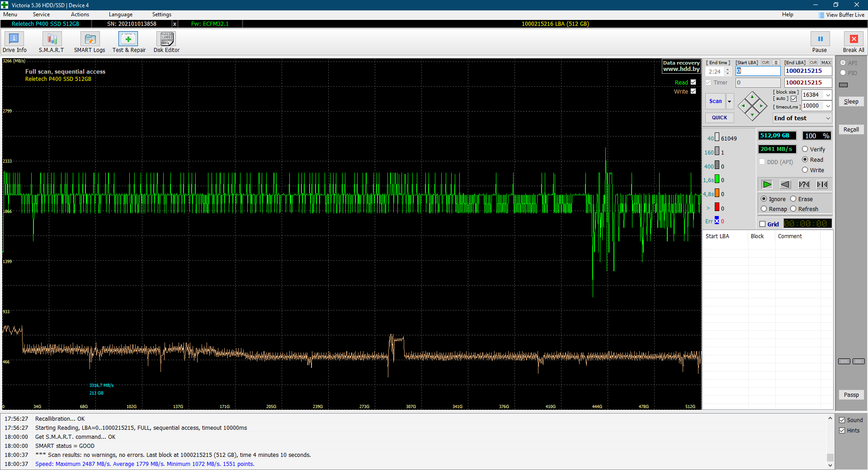
Task: Click the up arrow on navigation diamond
Action: coord(752,97)
